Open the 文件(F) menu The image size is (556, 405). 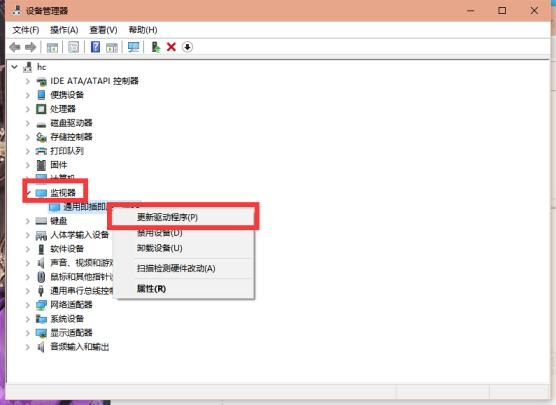[x=26, y=30]
